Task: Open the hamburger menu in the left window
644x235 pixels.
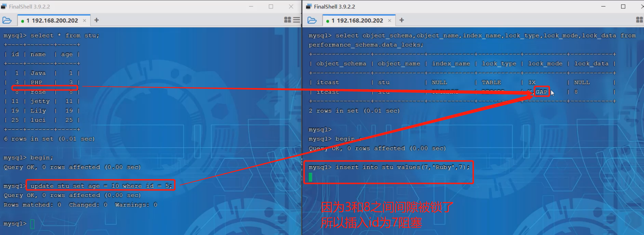Action: [296, 20]
